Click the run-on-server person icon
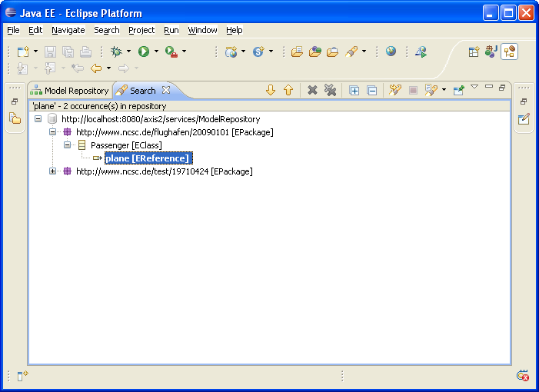Screen dimensions: 539x392 click(421, 51)
